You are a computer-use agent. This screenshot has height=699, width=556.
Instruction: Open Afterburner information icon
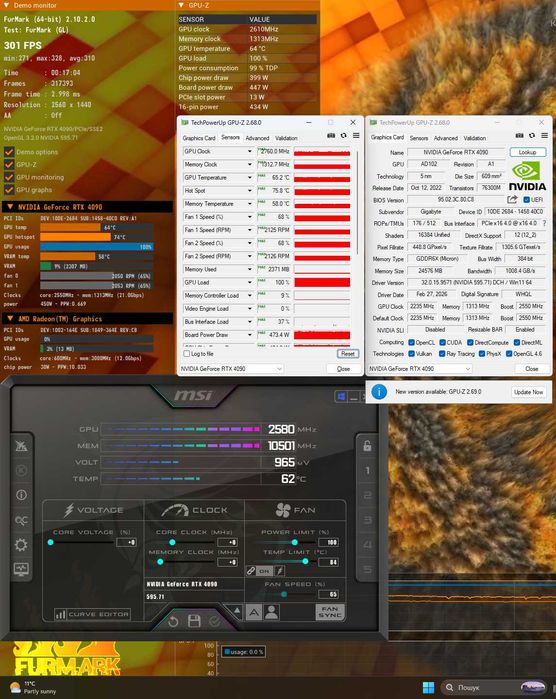click(21, 495)
